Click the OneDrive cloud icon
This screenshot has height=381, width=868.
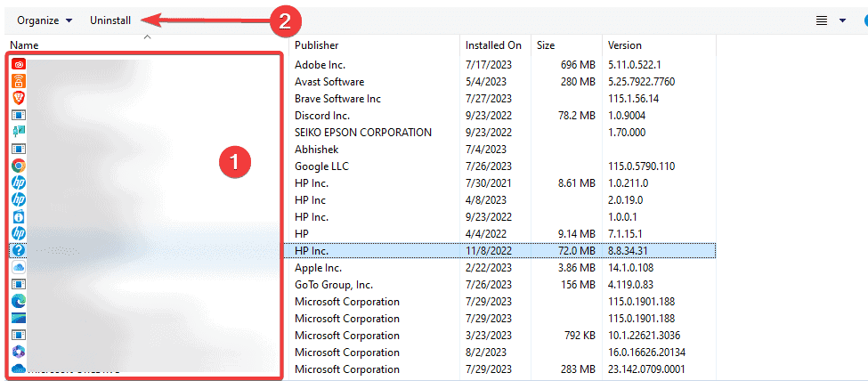point(19,369)
